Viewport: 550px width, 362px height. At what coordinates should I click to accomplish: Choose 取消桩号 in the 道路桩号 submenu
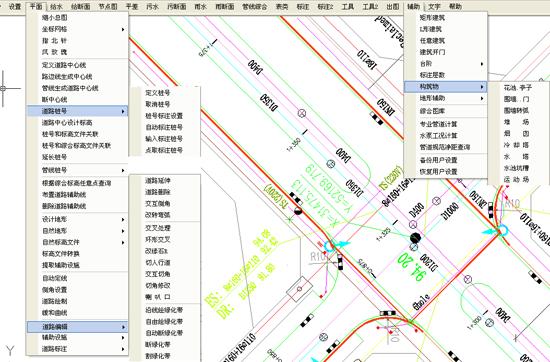tap(157, 104)
